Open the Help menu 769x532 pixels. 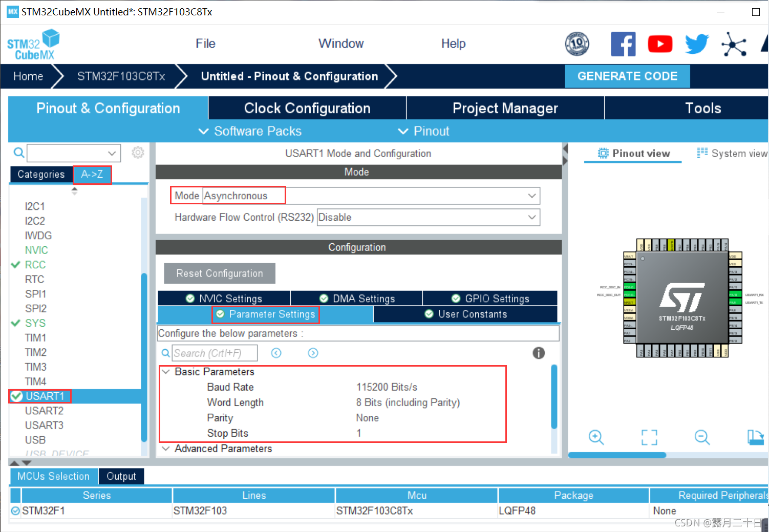[x=453, y=44]
